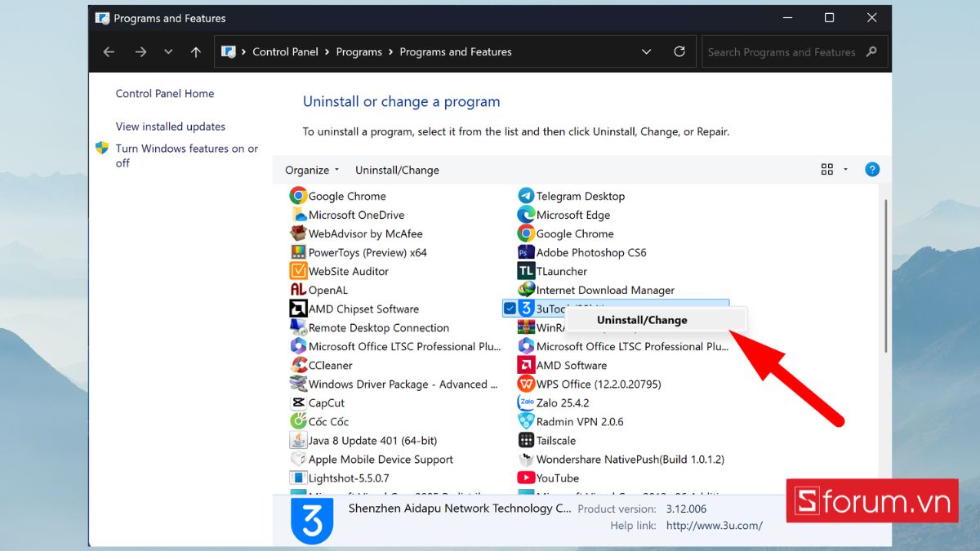Select the Zalo 25.4.2 icon
Image resolution: width=980 pixels, height=551 pixels.
[x=526, y=402]
